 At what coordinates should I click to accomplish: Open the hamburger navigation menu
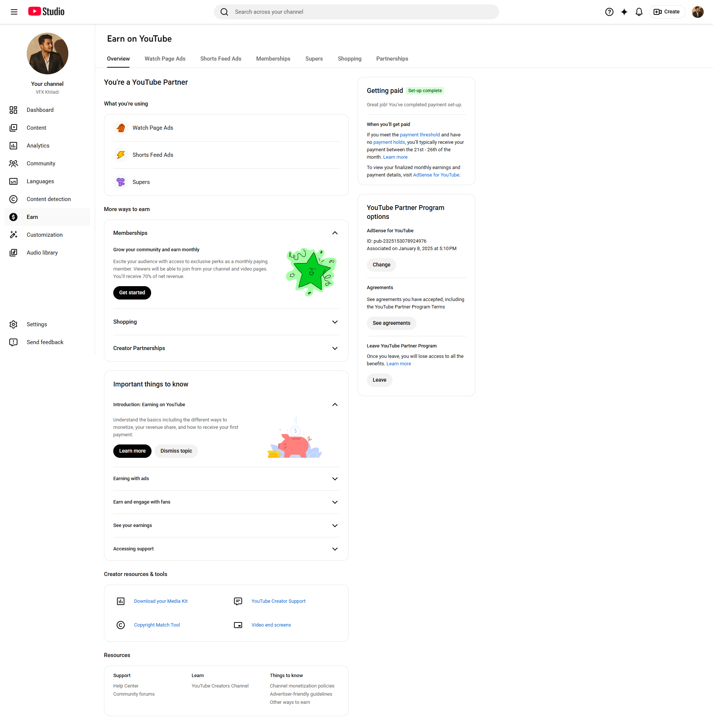[x=14, y=12]
